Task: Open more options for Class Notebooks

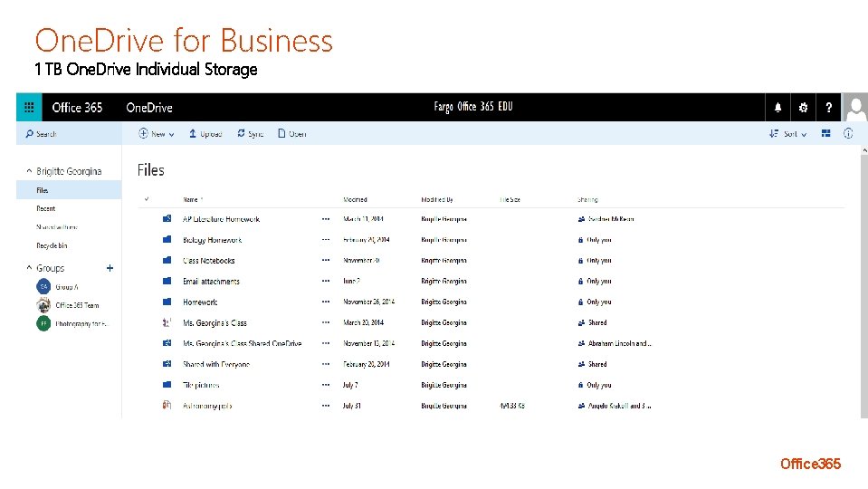Action: coord(326,260)
